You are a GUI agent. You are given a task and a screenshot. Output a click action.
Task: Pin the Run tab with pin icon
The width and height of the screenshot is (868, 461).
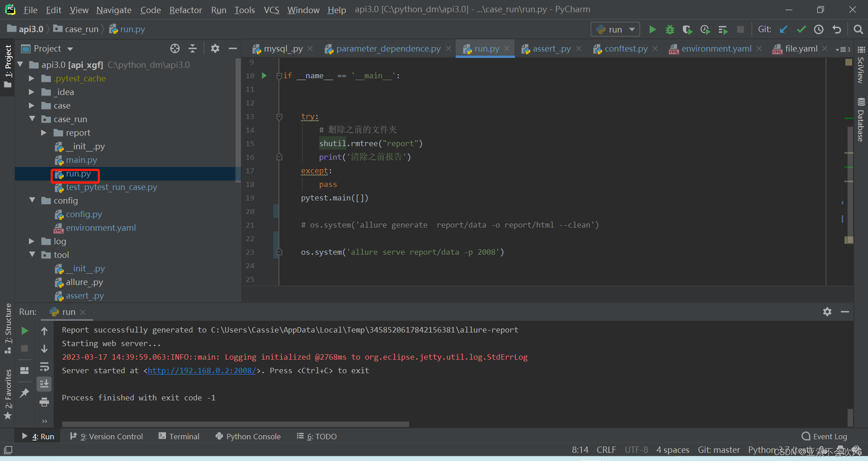point(25,393)
